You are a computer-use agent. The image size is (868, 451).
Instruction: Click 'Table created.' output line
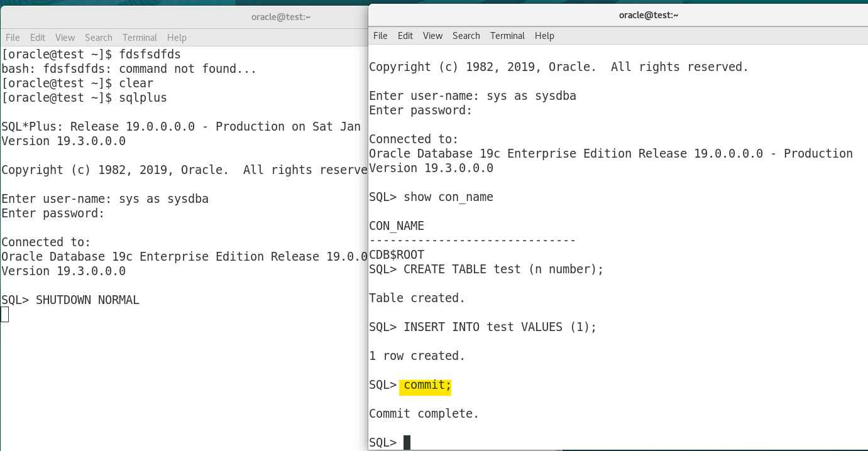click(x=417, y=298)
